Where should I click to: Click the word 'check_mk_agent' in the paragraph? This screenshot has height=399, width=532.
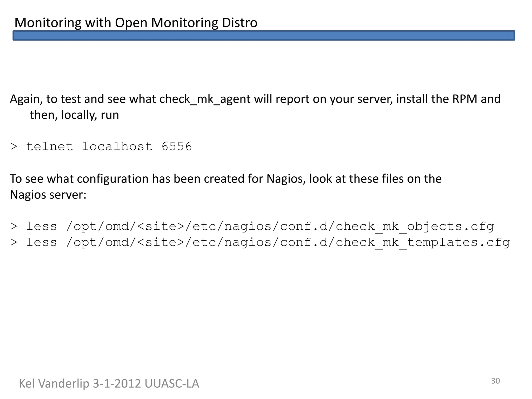[205, 99]
